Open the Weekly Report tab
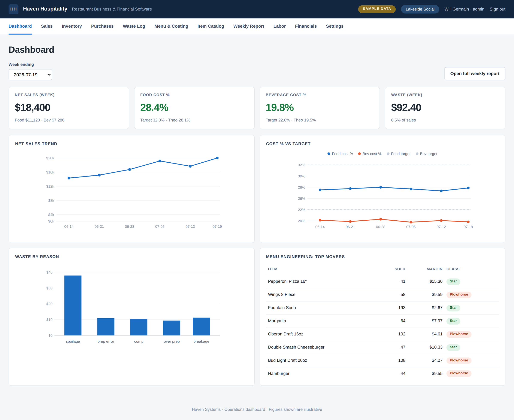514x420 pixels. (249, 26)
